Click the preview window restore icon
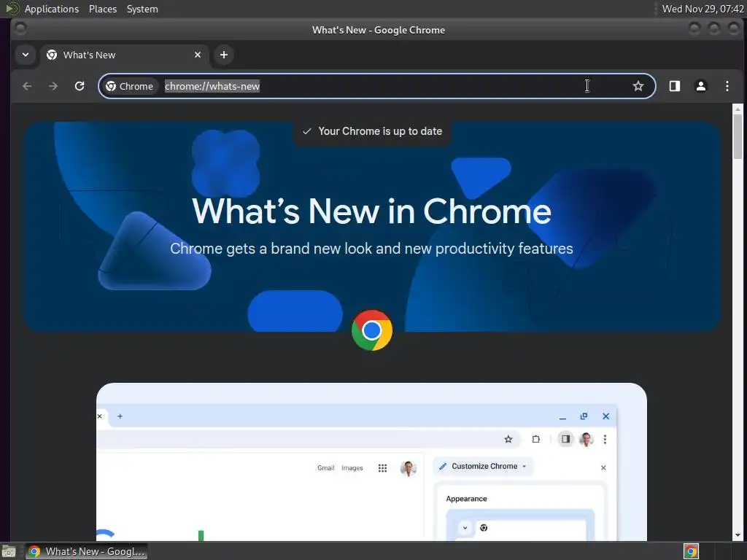Screen dimensions: 747x560 pyautogui.click(x=584, y=416)
